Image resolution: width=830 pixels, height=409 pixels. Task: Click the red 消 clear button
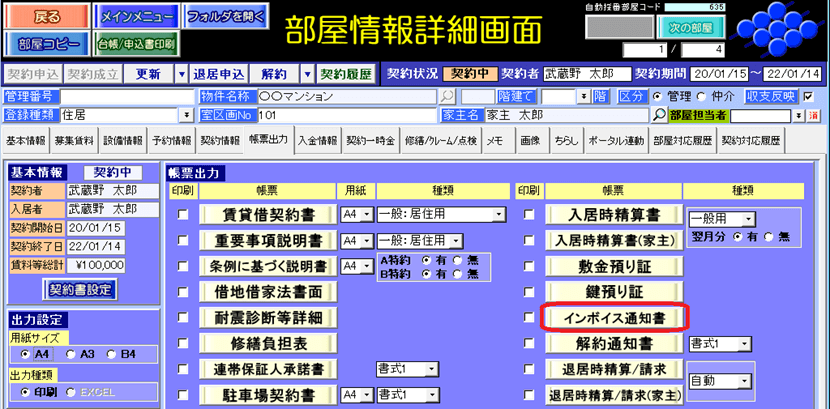(x=815, y=116)
